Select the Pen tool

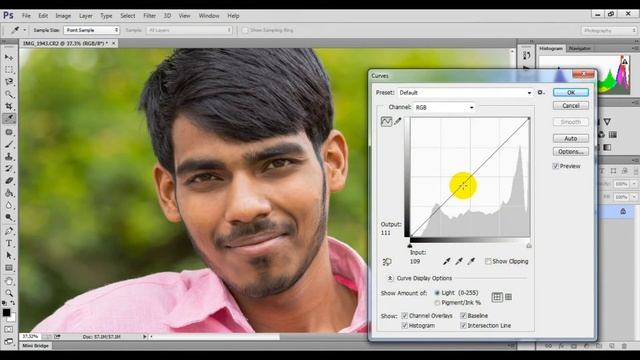tap(9, 231)
